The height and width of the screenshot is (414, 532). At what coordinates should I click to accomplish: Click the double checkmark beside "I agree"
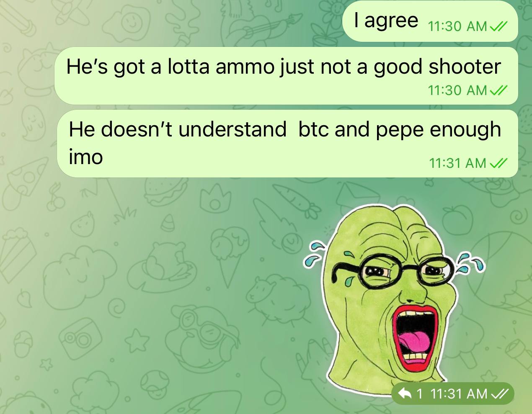(x=498, y=26)
